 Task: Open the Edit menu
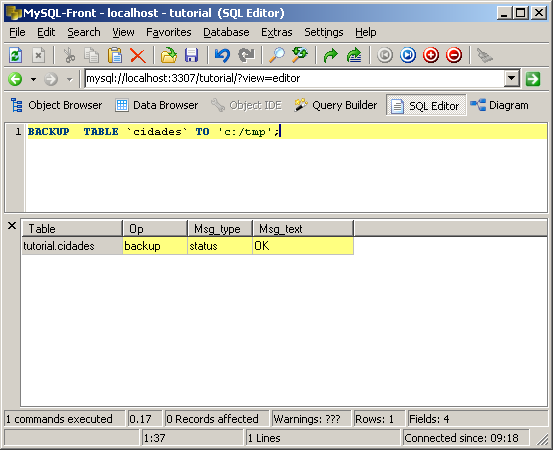pos(46,32)
